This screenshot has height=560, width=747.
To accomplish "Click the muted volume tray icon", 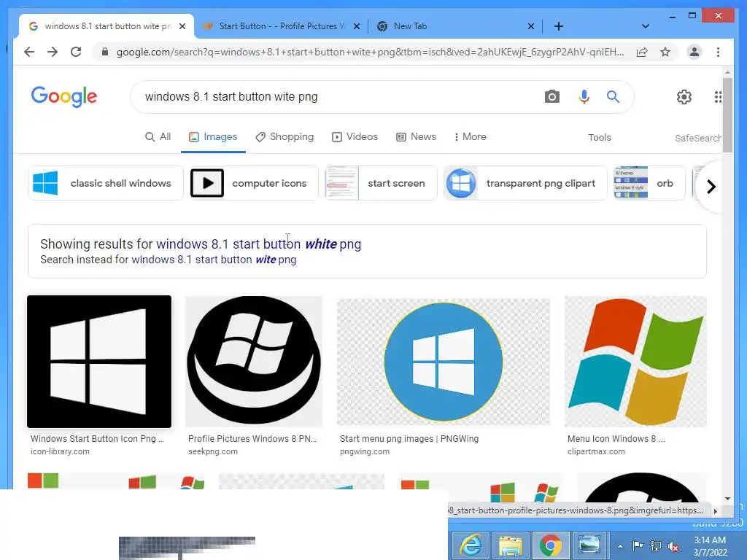I will 673,546.
